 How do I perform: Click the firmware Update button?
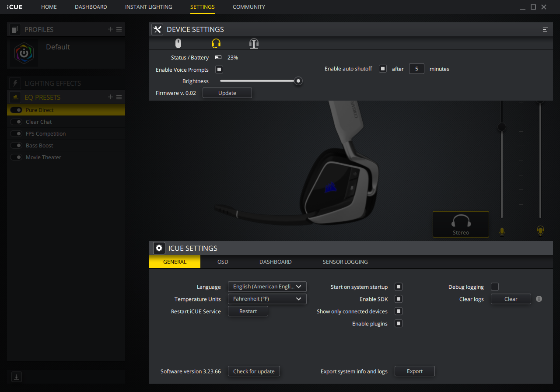(x=227, y=93)
